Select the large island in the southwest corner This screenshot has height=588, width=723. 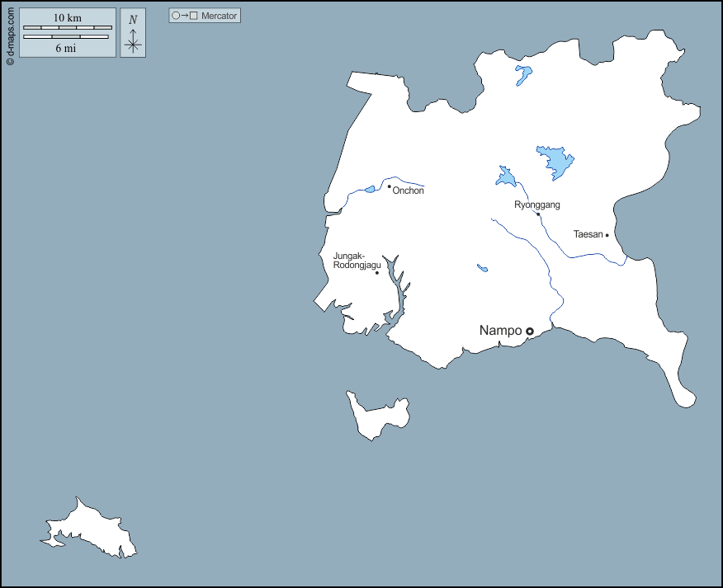(x=91, y=530)
